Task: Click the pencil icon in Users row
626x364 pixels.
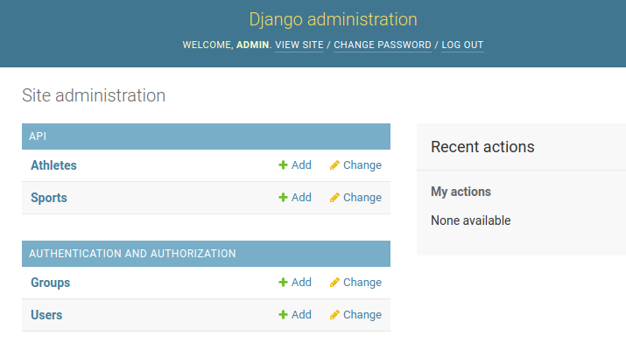Action: (x=334, y=314)
